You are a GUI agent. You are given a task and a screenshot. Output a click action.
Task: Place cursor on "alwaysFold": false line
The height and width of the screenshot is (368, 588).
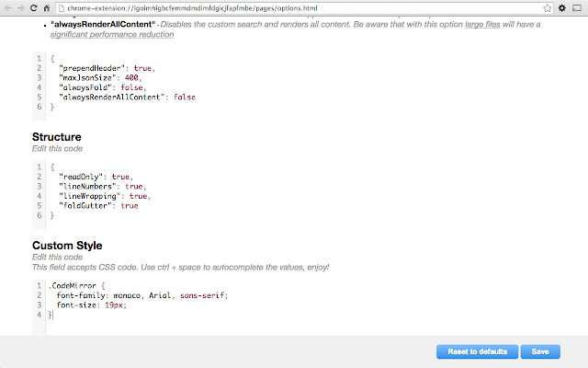102,87
